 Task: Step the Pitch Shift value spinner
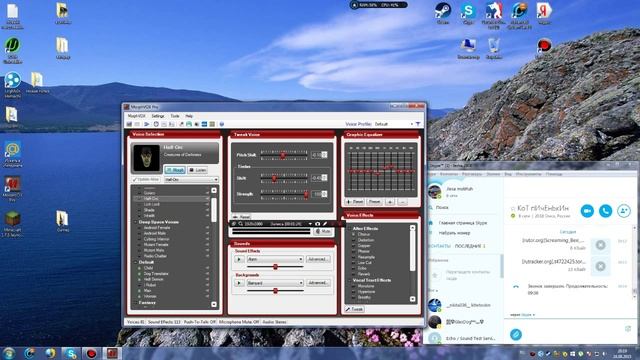(324, 155)
